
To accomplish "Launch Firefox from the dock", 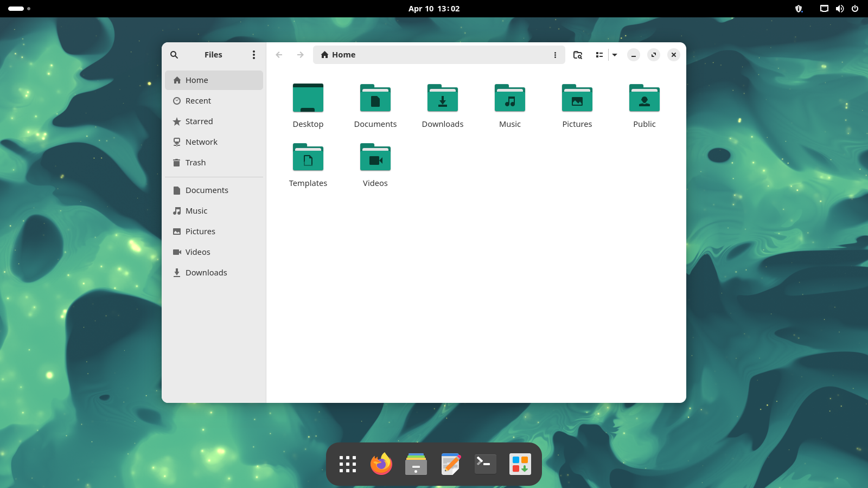I will [x=381, y=464].
